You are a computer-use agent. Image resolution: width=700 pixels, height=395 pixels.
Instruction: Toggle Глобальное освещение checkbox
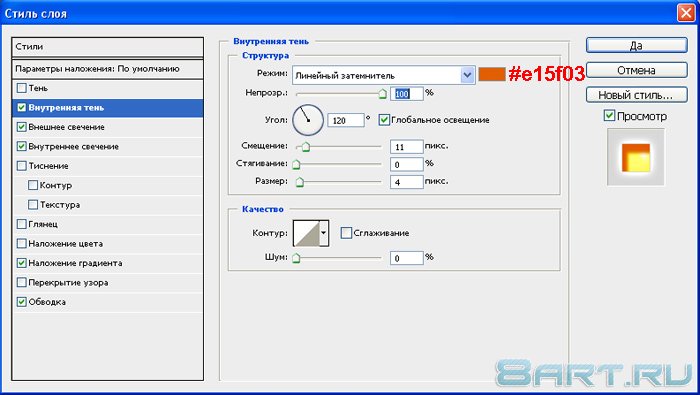[383, 120]
